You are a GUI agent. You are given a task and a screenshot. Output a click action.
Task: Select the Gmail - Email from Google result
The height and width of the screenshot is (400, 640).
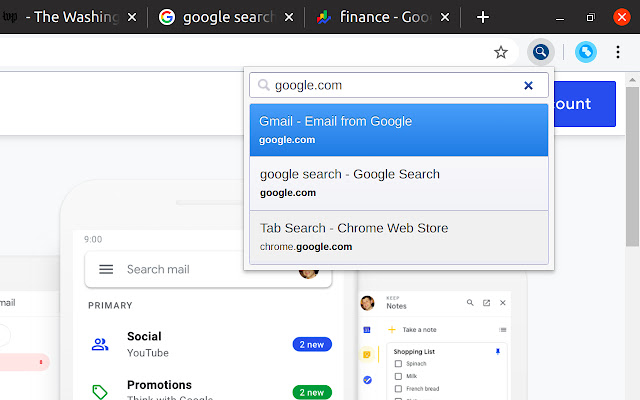pos(398,130)
